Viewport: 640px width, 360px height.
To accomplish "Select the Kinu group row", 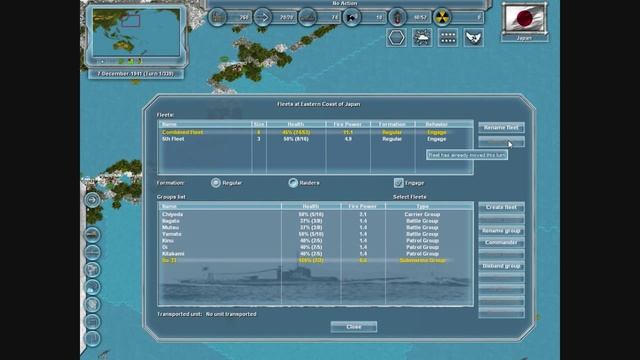I will 316,240.
